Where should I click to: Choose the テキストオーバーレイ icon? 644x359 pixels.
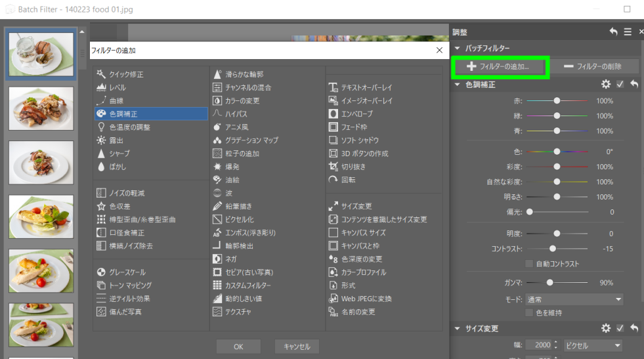point(333,87)
